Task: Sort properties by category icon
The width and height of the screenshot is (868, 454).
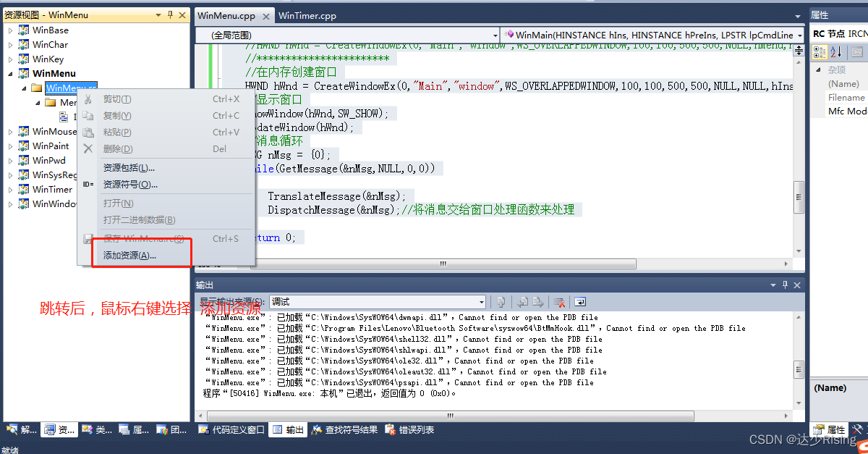Action: click(x=820, y=51)
